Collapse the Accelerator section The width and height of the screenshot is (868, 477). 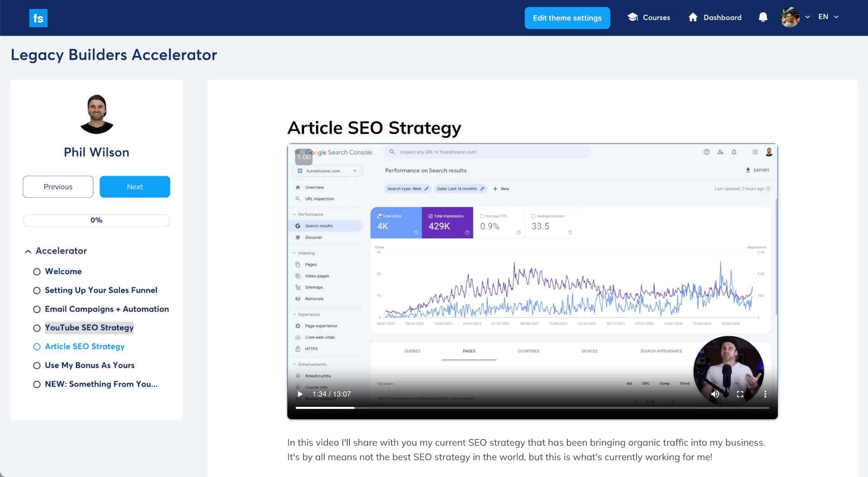(x=28, y=251)
